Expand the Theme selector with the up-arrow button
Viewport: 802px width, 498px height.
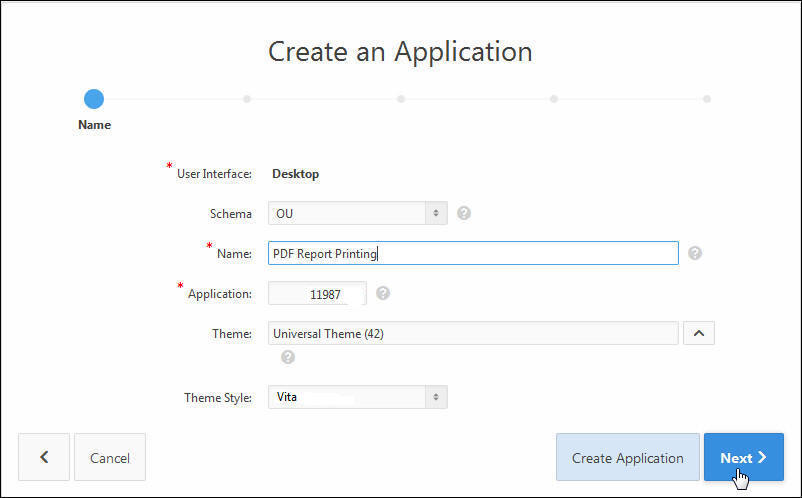[x=698, y=333]
